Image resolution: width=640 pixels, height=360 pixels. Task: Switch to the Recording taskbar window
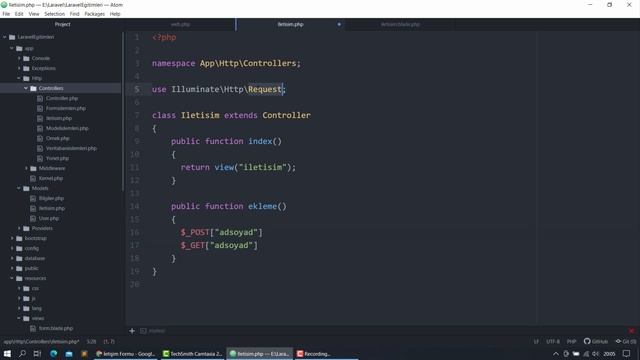327,354
